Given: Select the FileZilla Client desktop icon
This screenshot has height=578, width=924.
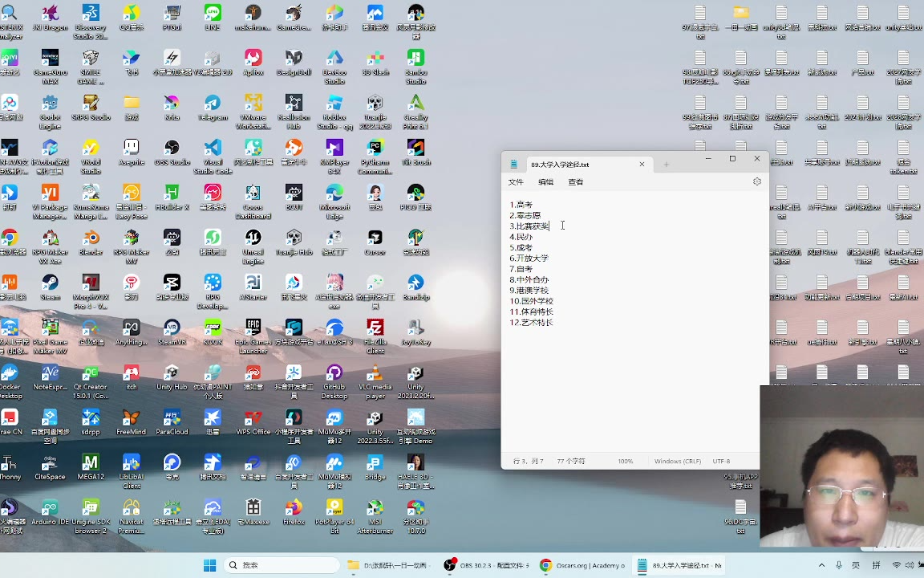Looking at the screenshot, I should tap(375, 336).
